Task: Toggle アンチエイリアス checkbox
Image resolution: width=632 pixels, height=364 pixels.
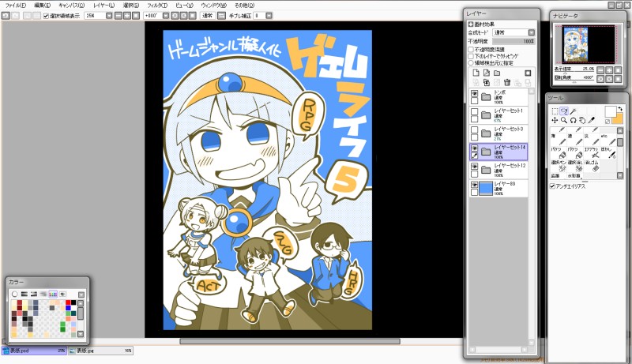Action: click(552, 186)
